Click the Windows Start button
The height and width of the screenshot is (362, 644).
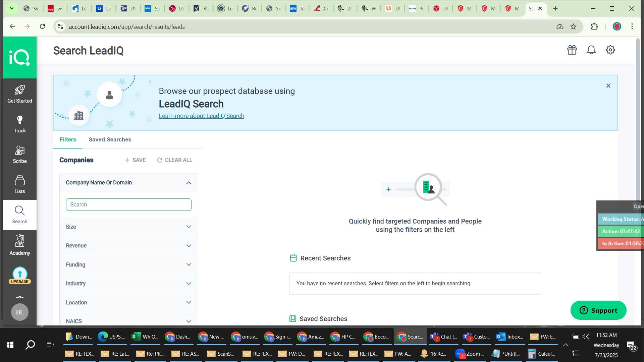click(x=10, y=345)
